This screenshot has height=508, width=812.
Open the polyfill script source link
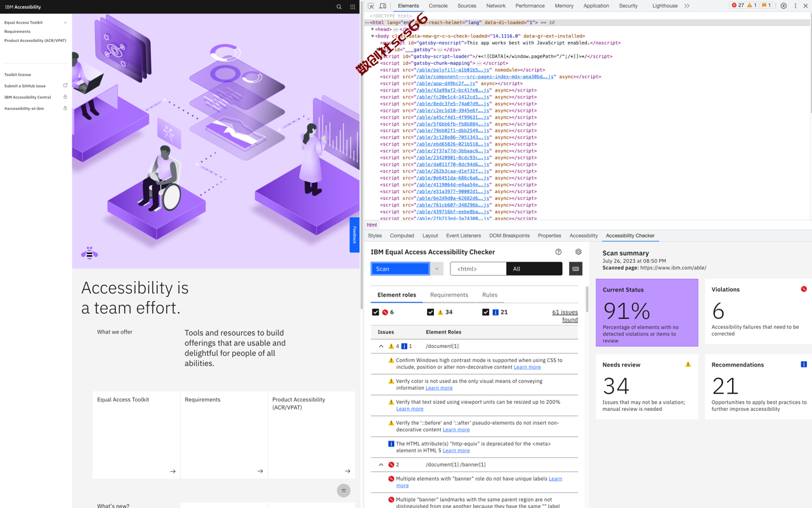[453, 70]
